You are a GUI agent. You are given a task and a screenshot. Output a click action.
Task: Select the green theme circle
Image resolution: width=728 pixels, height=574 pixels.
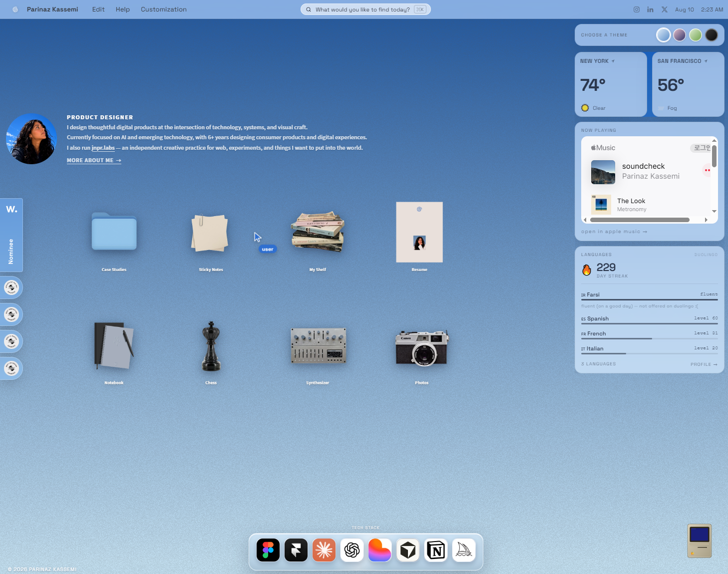pyautogui.click(x=696, y=35)
